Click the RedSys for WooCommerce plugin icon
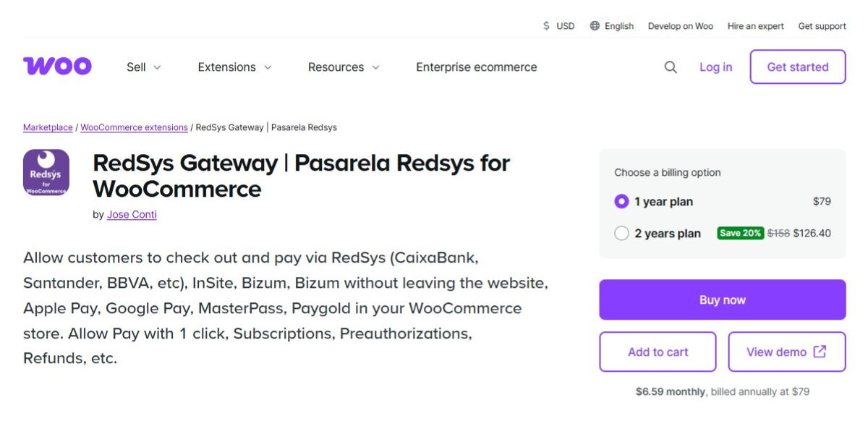 tap(46, 172)
